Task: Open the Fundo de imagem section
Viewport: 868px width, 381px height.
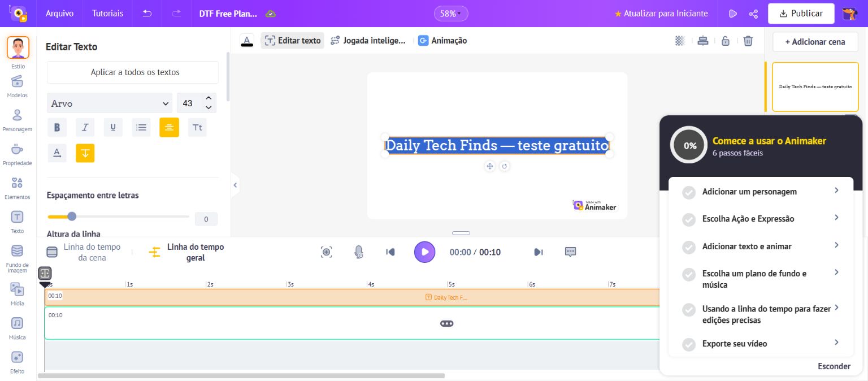Action: pyautogui.click(x=18, y=258)
